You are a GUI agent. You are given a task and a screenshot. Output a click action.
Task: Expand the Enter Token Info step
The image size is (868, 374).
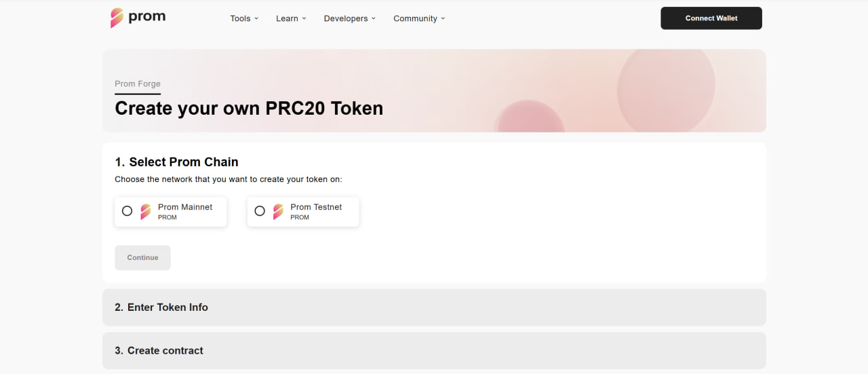[434, 307]
